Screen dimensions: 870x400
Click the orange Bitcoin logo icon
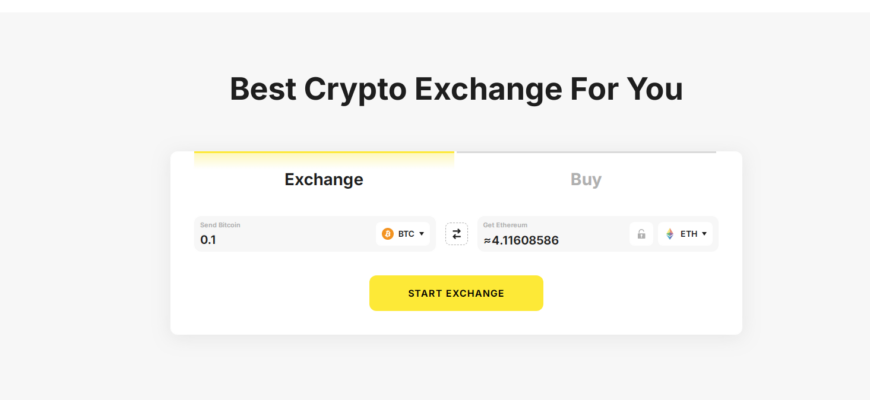tap(388, 234)
